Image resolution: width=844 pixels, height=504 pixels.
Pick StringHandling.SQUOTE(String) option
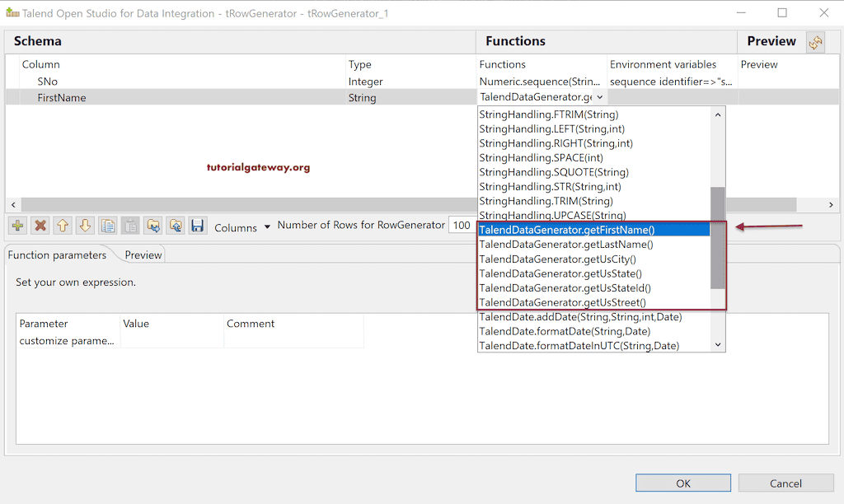click(594, 172)
